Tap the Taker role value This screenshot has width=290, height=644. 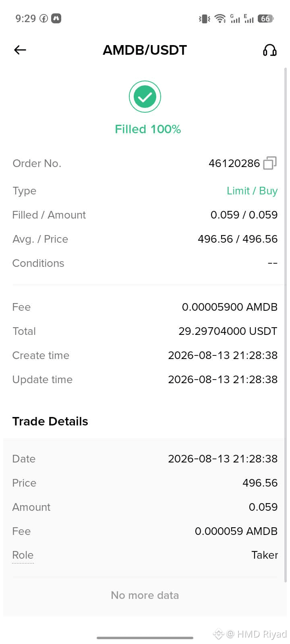pos(265,555)
